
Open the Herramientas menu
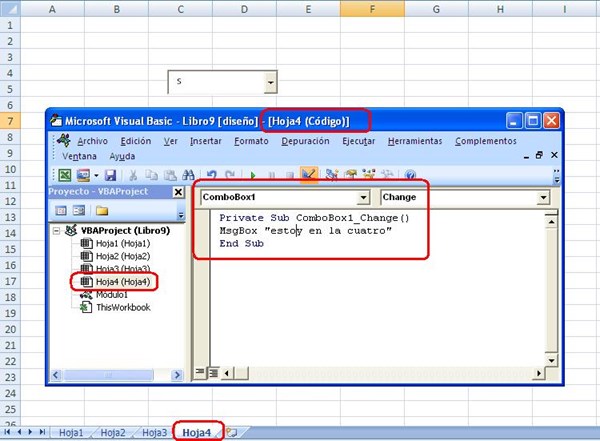click(415, 141)
